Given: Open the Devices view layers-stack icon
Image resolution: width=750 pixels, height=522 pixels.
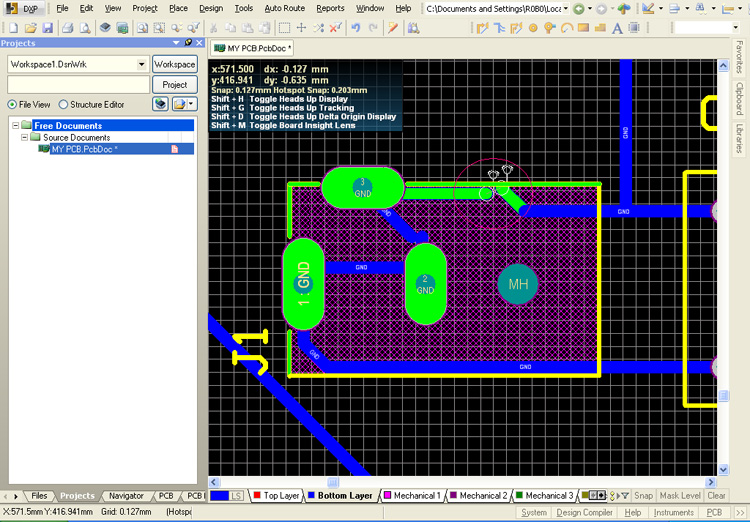Looking at the screenshot, I should 105,28.
